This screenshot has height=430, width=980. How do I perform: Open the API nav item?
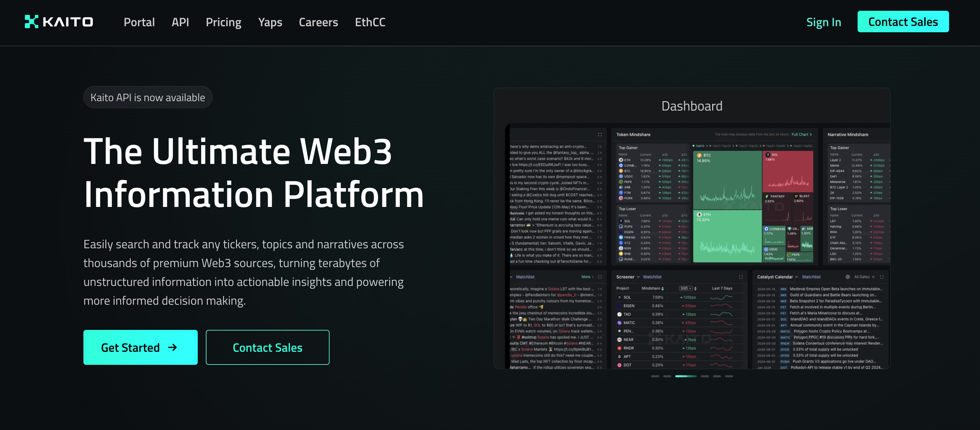[180, 22]
